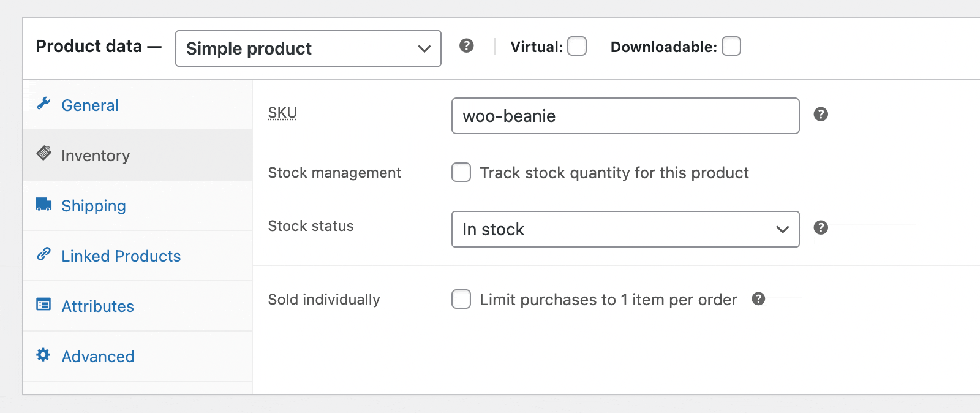Viewport: 980px width, 413px height.
Task: Enable the Virtual product checkbox
Action: [x=577, y=46]
